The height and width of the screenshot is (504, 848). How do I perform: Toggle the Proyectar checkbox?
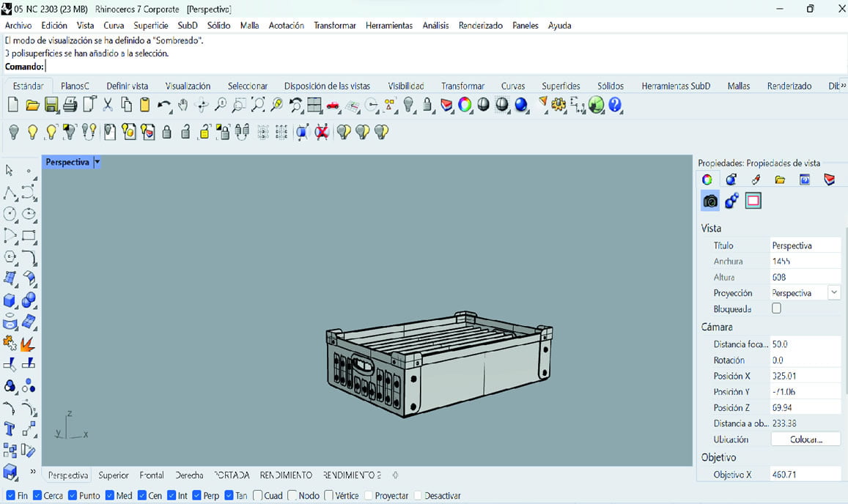369,495
